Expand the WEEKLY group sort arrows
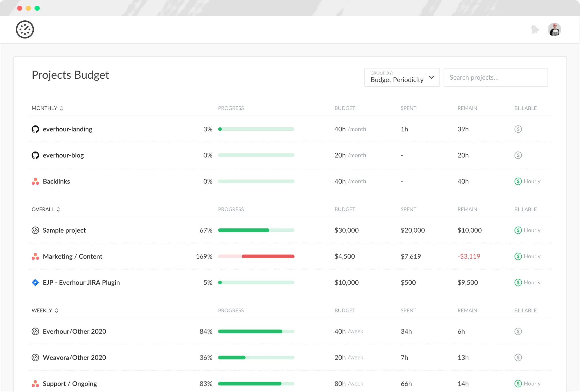 click(56, 310)
